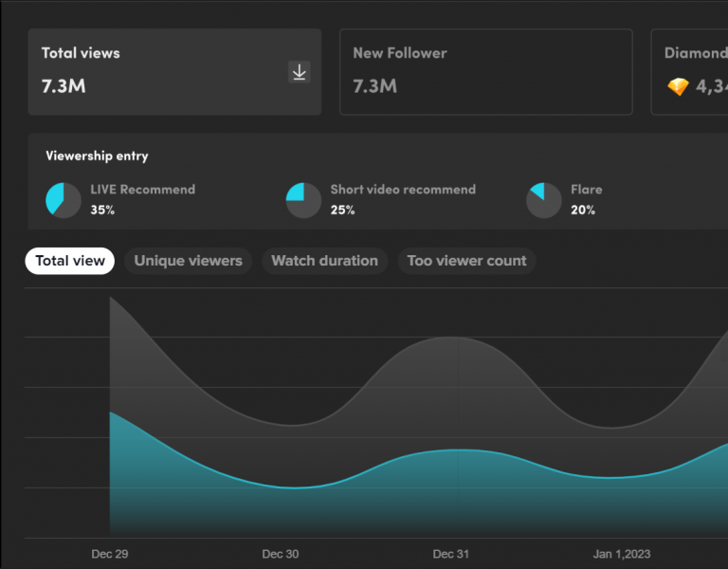Open the Watch duration tab
The height and width of the screenshot is (569, 728).
click(324, 261)
